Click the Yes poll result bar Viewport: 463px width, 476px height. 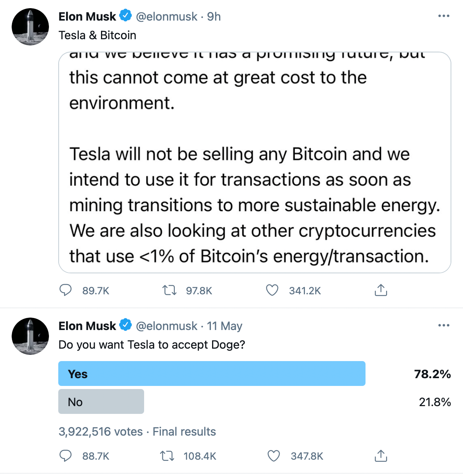[212, 374]
